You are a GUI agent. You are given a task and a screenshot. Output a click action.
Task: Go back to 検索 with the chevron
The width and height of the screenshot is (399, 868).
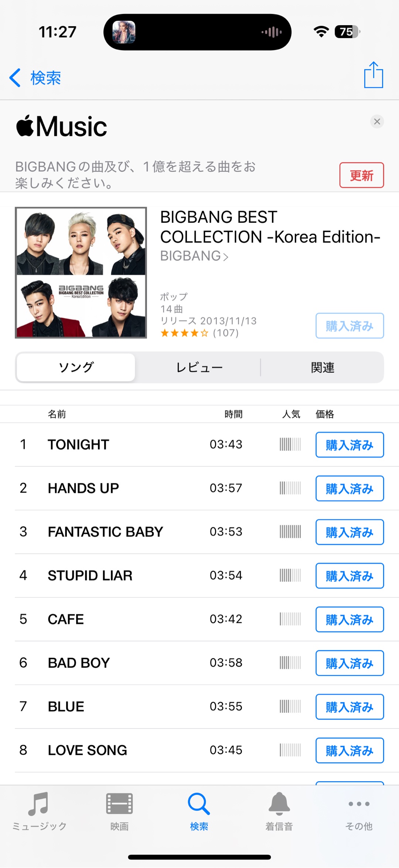pos(35,78)
